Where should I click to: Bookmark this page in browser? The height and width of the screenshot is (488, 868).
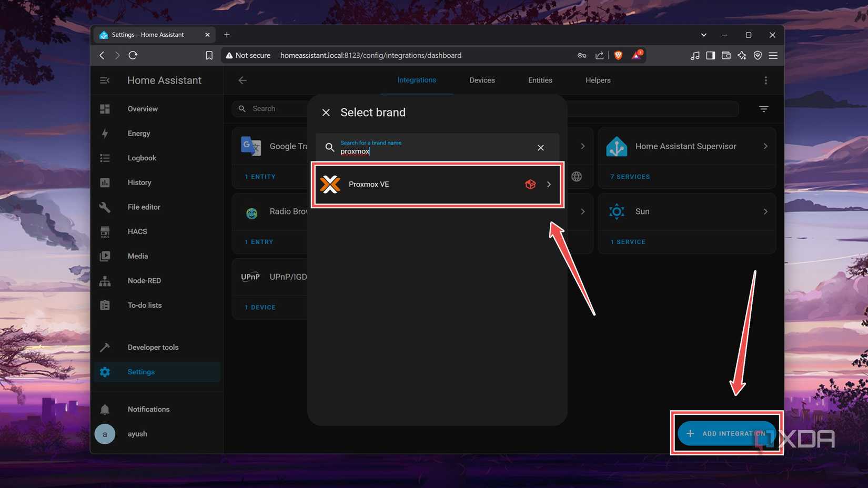pos(209,55)
